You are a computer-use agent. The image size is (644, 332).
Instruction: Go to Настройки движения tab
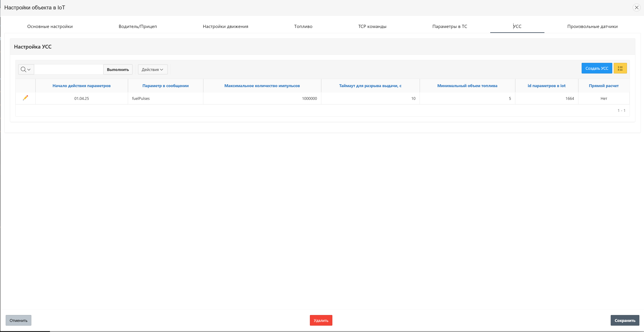click(x=226, y=27)
